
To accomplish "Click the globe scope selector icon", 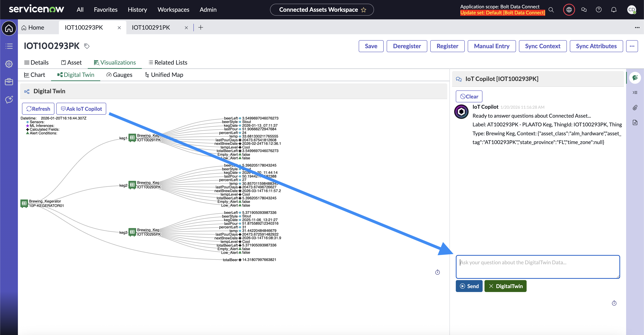I will pyautogui.click(x=569, y=10).
